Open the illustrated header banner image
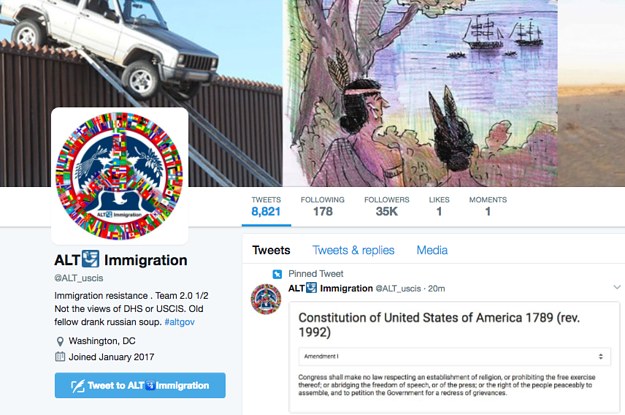The image size is (625, 415). tap(420, 93)
